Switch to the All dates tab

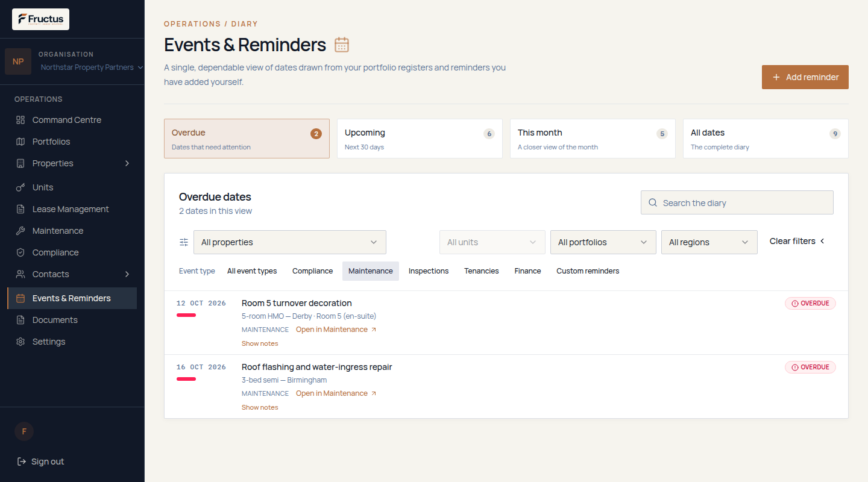[x=766, y=139]
